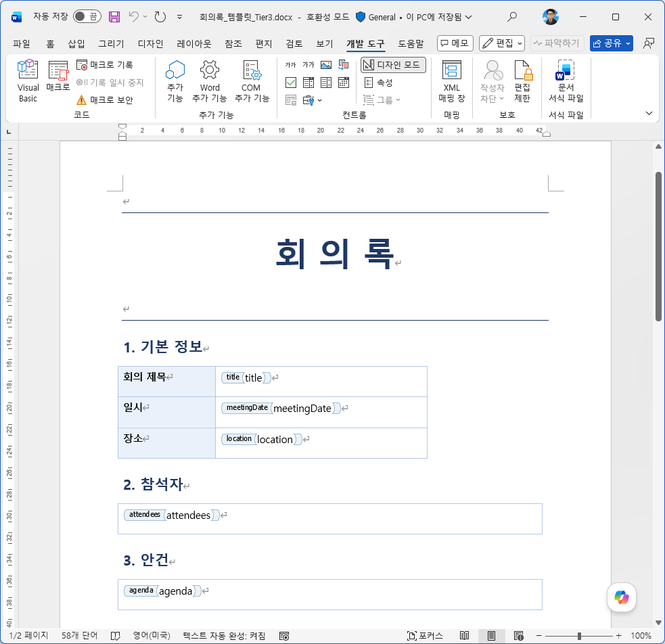This screenshot has height=644, width=665.
Task: Open 문서 서식 파일 template dialog
Action: click(x=566, y=80)
